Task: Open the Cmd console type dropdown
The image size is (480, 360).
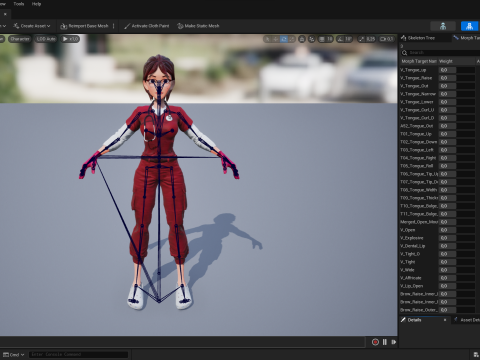Action: [14, 355]
